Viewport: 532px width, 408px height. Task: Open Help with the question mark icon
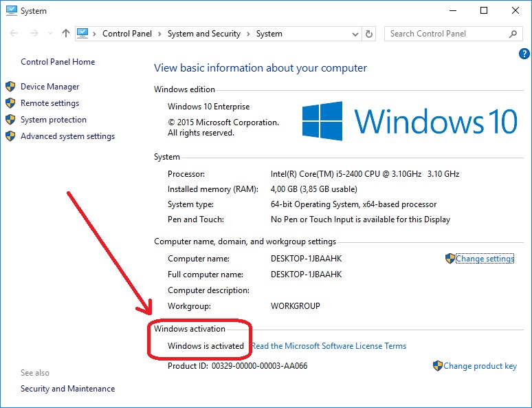524,54
